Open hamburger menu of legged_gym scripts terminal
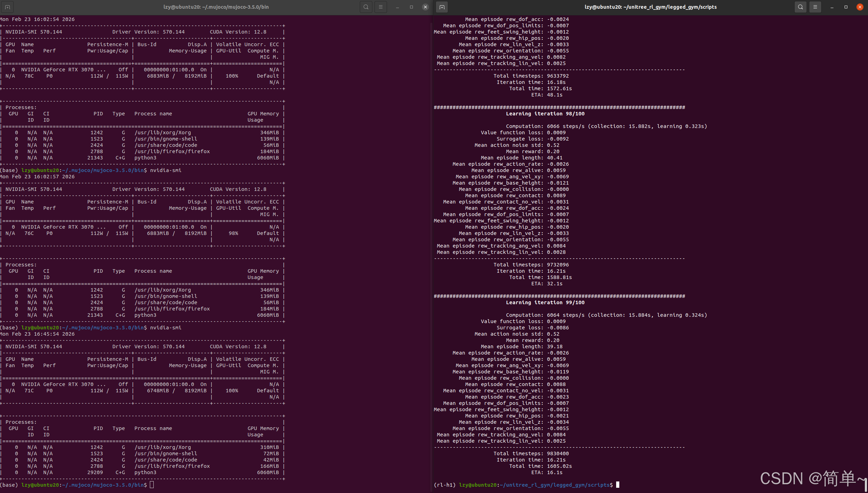 click(x=815, y=7)
